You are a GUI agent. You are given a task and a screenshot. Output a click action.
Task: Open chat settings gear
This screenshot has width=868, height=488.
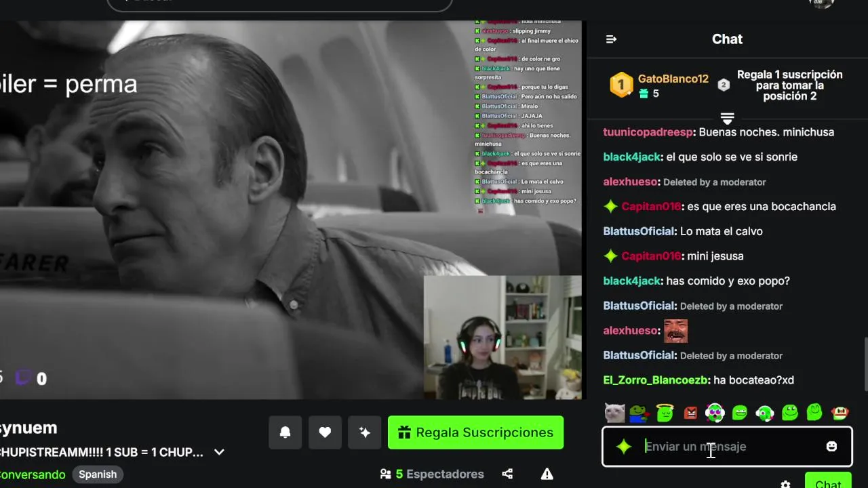pyautogui.click(x=785, y=485)
